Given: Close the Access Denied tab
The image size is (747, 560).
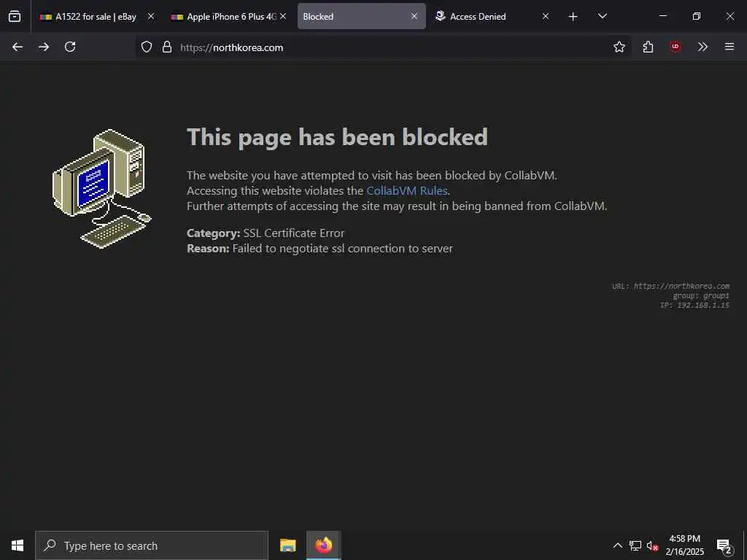Looking at the screenshot, I should (x=546, y=16).
